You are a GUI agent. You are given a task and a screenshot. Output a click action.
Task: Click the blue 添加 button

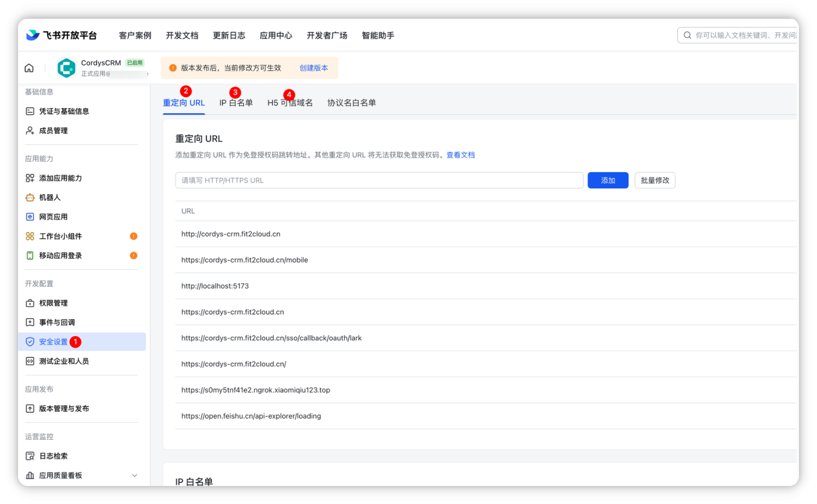coord(608,180)
